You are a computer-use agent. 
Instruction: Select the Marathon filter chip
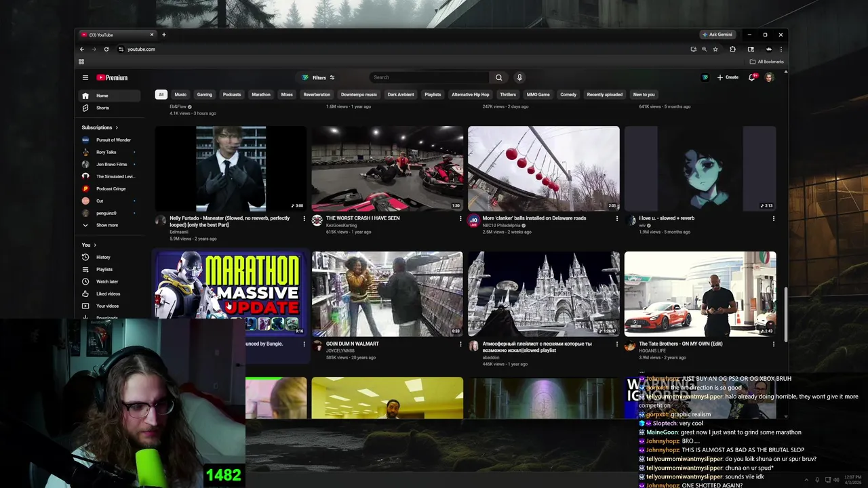[x=261, y=94]
